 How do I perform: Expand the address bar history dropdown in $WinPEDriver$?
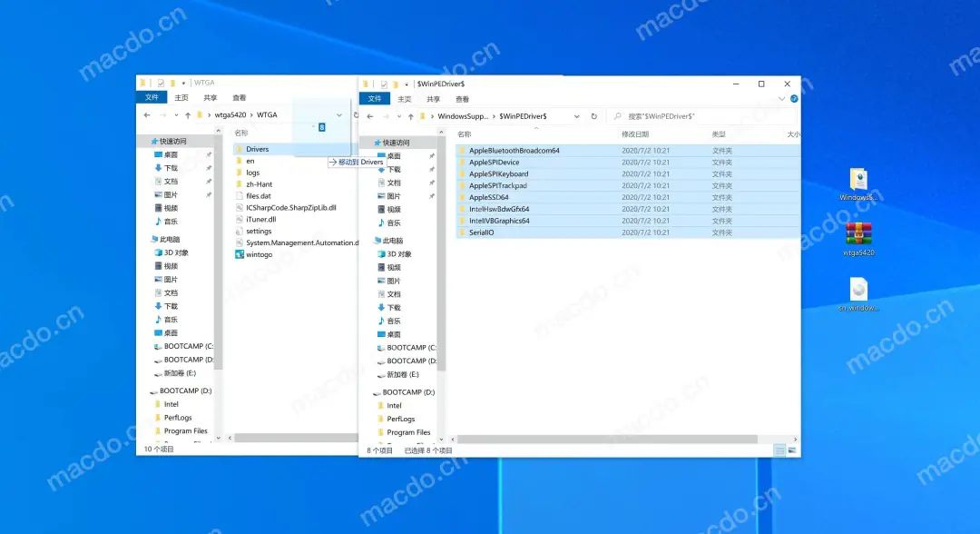pos(577,116)
